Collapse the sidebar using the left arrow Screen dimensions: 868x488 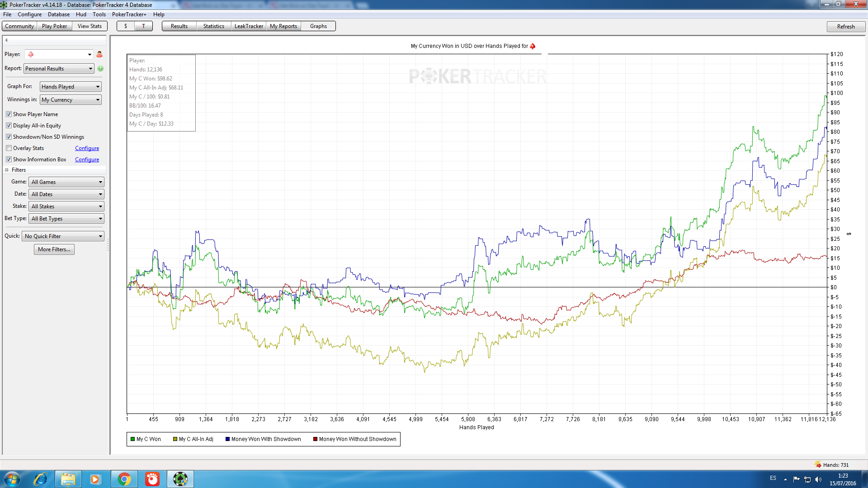point(6,40)
